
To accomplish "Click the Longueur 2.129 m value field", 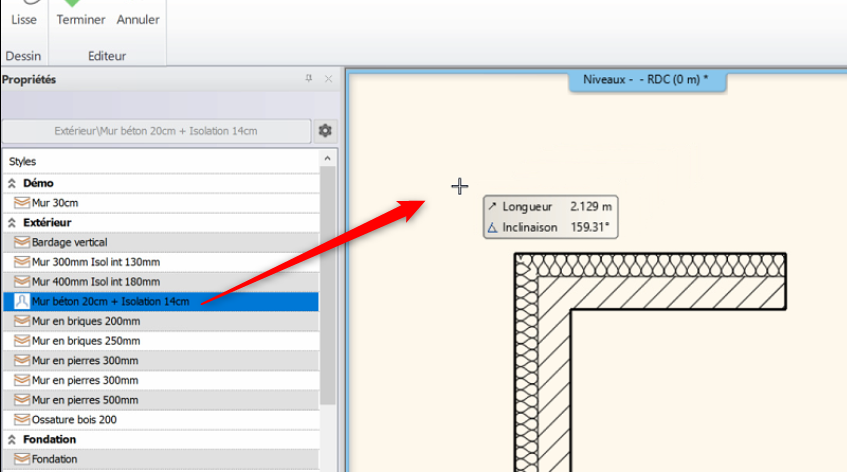I will [x=590, y=207].
